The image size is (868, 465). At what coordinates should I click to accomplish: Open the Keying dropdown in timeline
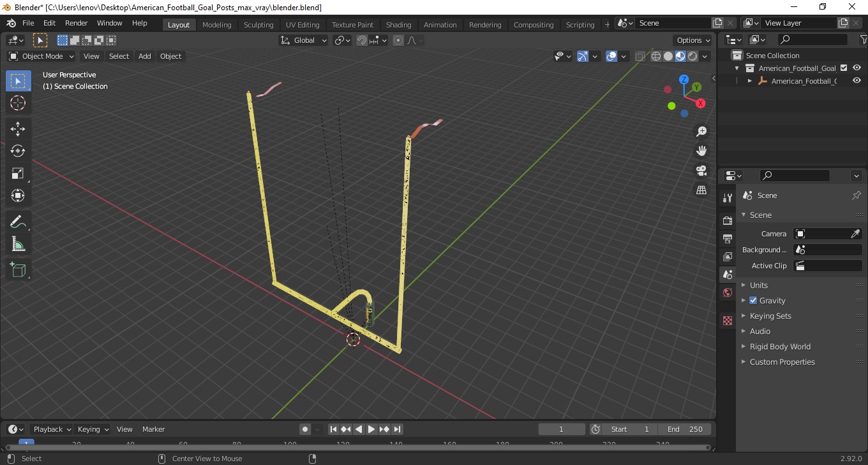pyautogui.click(x=93, y=429)
